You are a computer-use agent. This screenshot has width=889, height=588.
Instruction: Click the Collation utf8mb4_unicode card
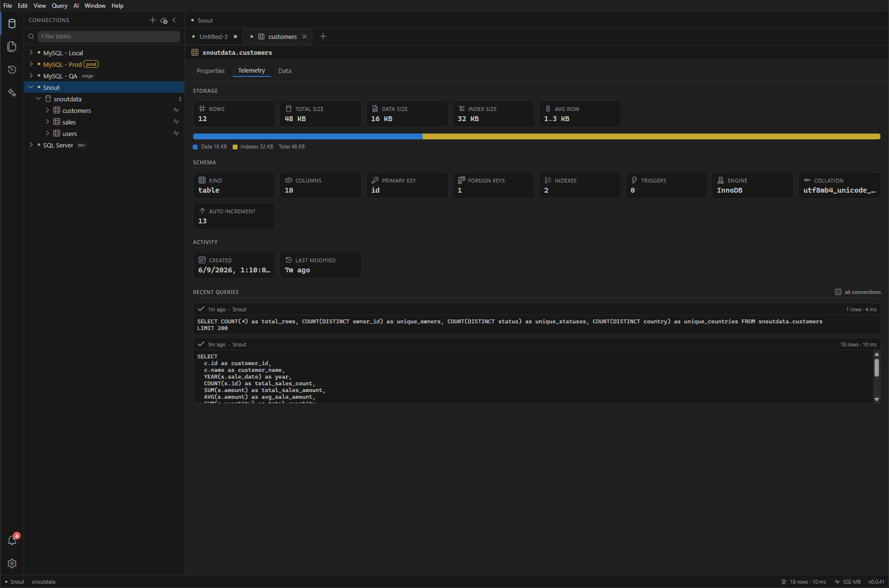point(839,185)
